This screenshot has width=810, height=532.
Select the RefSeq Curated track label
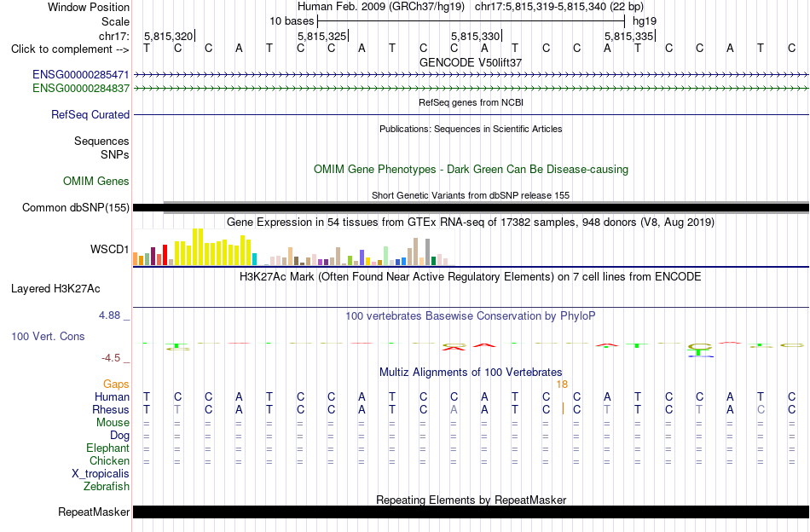tap(90, 114)
